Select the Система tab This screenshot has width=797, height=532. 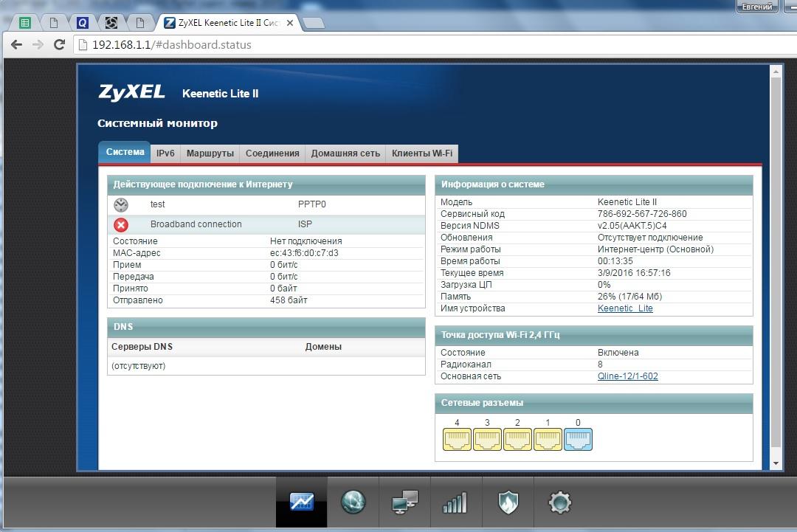coord(125,152)
